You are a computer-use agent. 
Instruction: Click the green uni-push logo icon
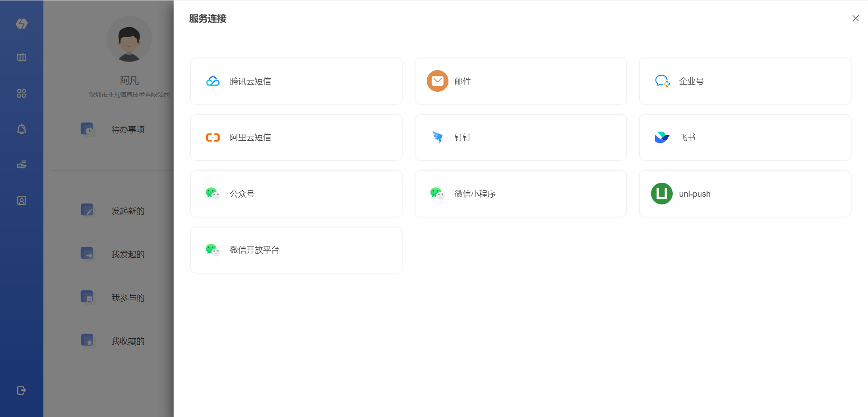point(662,194)
